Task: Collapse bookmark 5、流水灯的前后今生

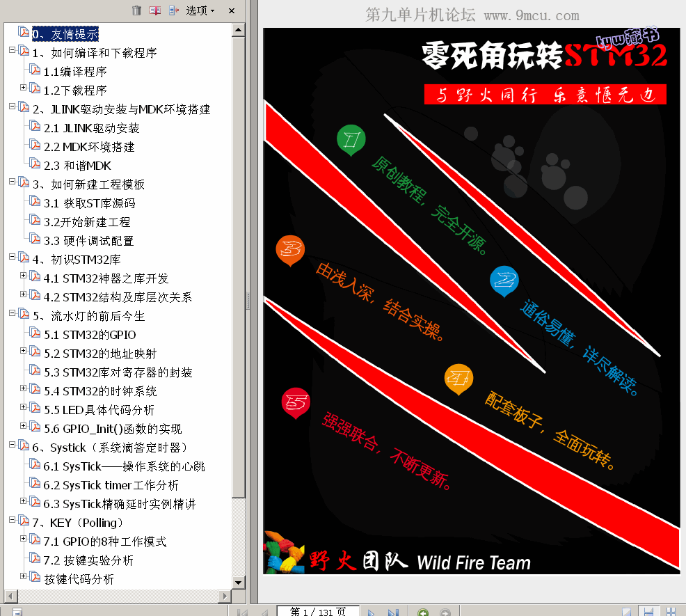Action: coord(13,313)
